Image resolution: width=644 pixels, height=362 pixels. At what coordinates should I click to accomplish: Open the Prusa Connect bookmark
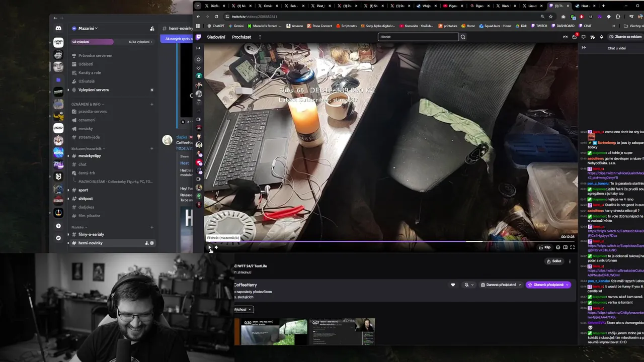[319, 26]
